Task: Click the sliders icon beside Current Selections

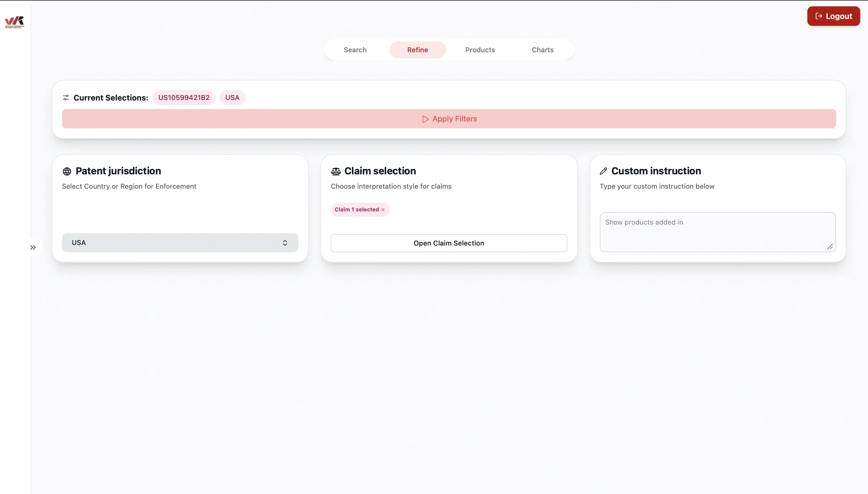Action: (66, 98)
